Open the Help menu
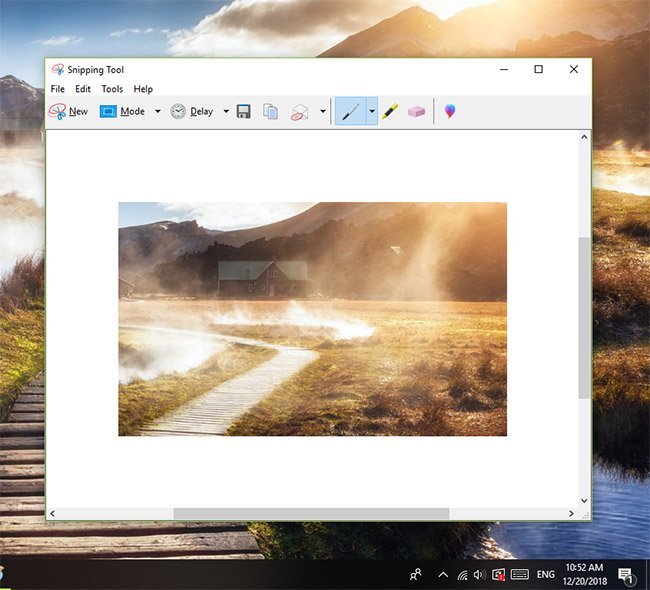The image size is (650, 590). 143,89
